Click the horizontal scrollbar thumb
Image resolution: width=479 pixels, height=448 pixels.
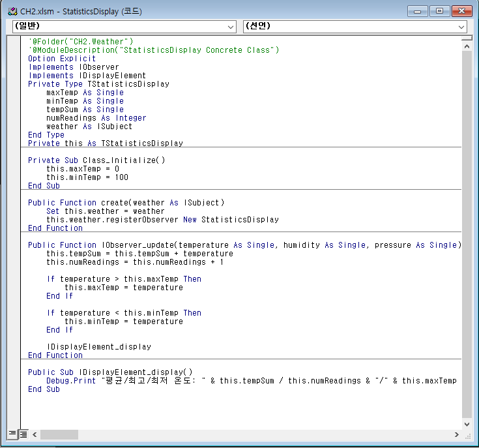point(59,434)
